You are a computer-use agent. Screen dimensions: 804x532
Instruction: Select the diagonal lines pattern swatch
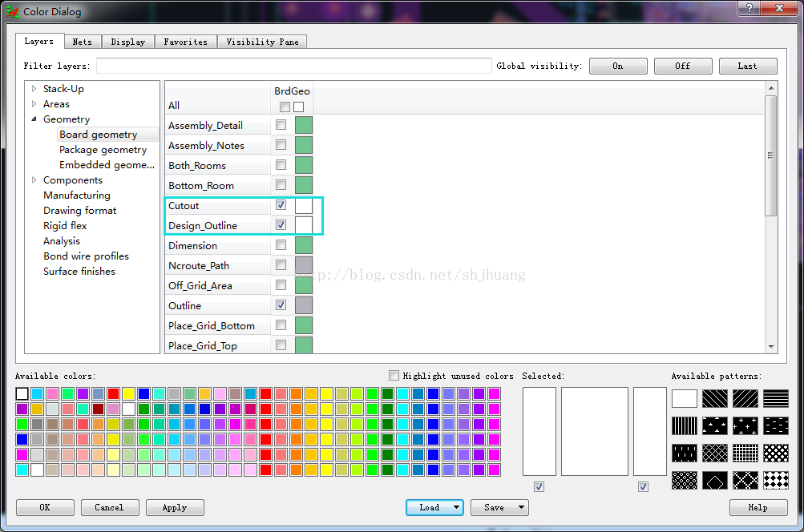[715, 398]
